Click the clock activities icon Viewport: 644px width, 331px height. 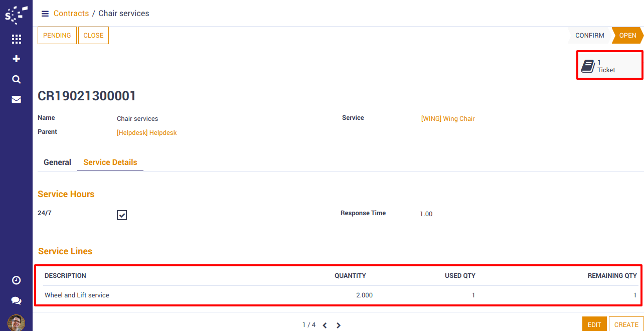click(x=16, y=280)
